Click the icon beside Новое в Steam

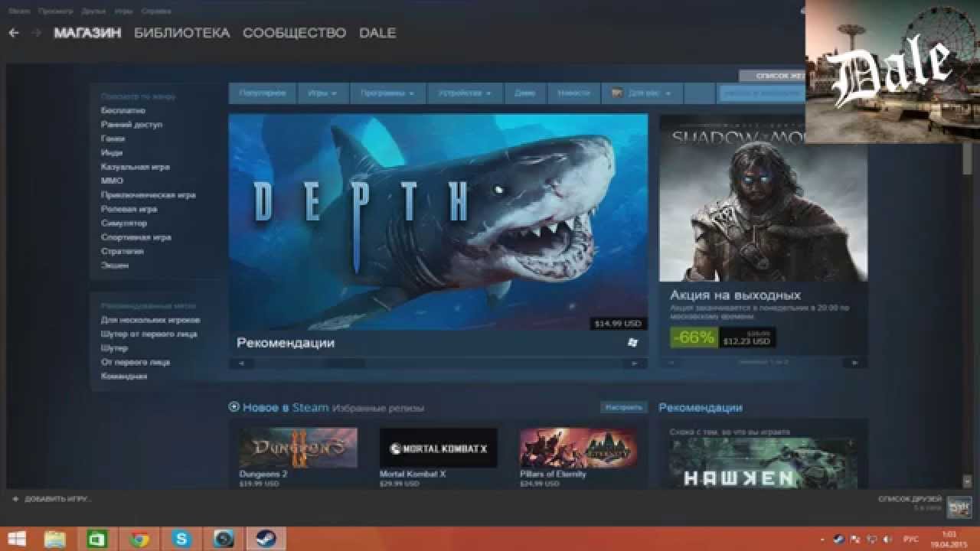tap(234, 407)
